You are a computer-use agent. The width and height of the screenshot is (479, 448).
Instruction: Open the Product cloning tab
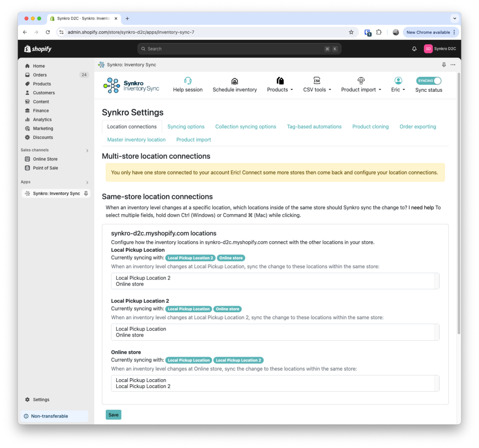(x=370, y=126)
